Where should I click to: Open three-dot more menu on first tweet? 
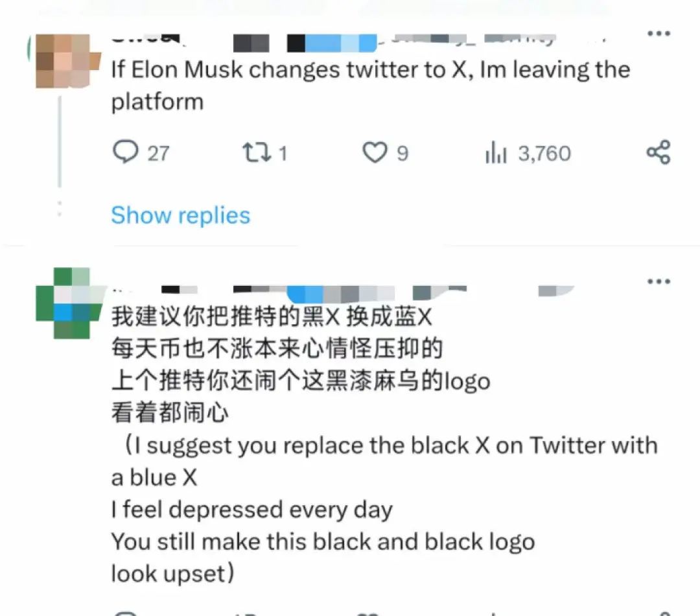659,33
